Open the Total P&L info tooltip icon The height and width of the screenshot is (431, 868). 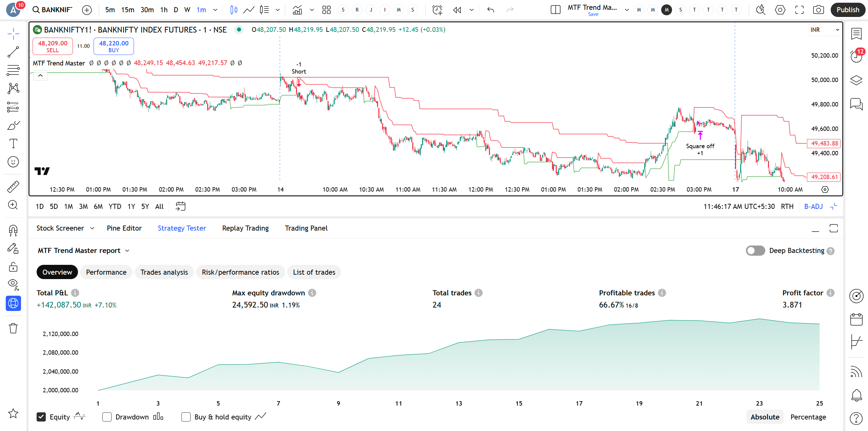[x=75, y=293]
